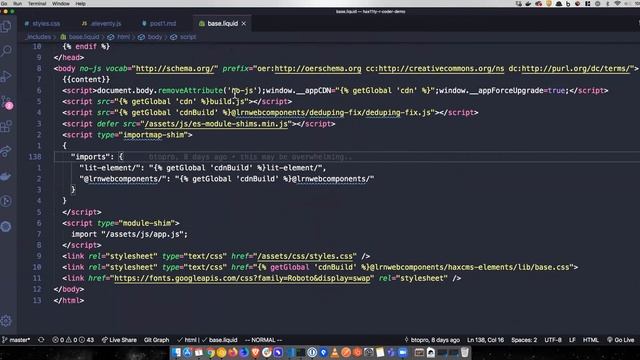Screen dimensions: 640x360
Task: Close the base.liquid tab
Action: click(244, 24)
